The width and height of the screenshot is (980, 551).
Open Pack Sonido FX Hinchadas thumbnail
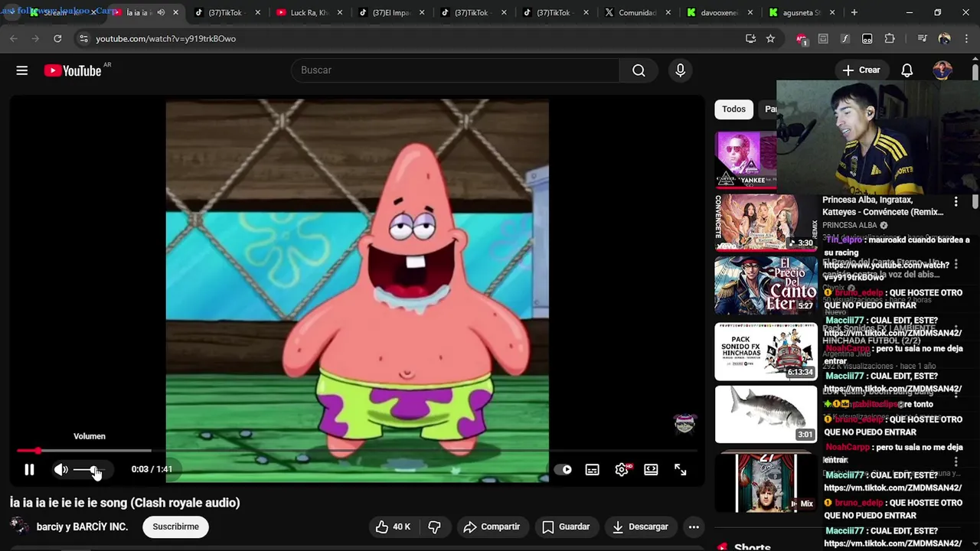tap(766, 351)
